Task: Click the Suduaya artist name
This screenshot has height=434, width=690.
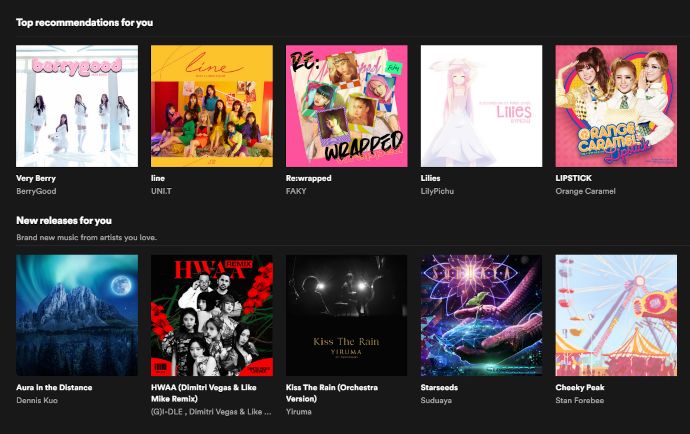Action: pos(436,401)
